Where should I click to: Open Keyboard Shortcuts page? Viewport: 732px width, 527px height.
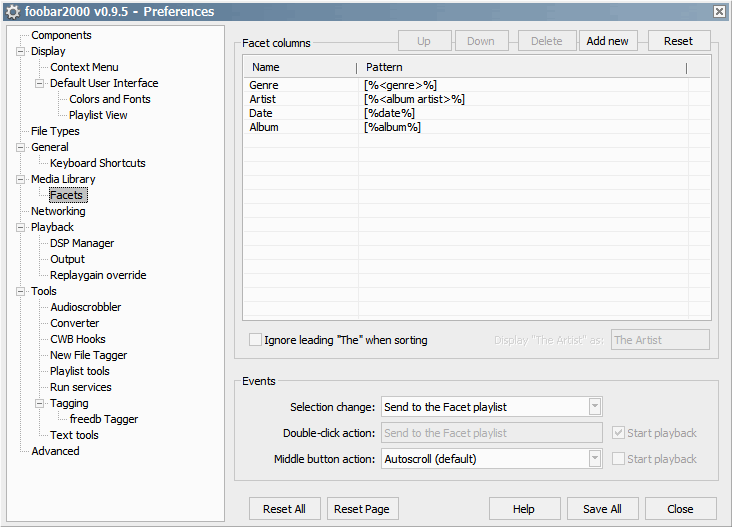point(98,163)
